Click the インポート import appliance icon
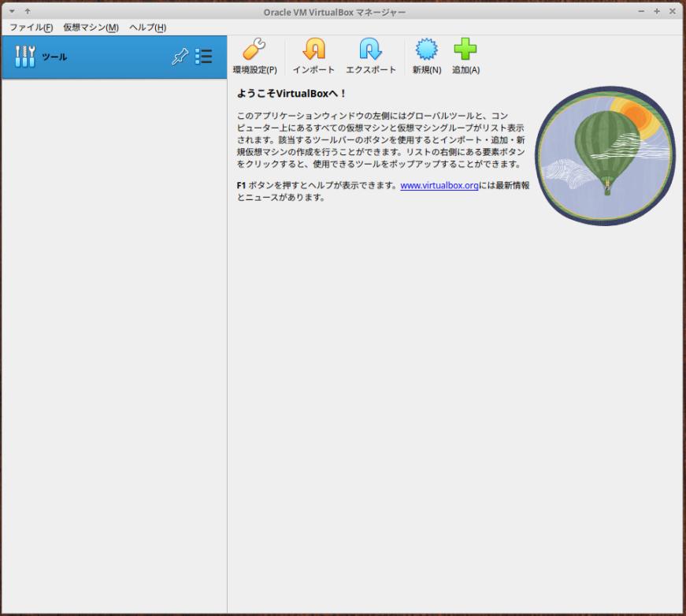Image resolution: width=686 pixels, height=616 pixels. (313, 56)
